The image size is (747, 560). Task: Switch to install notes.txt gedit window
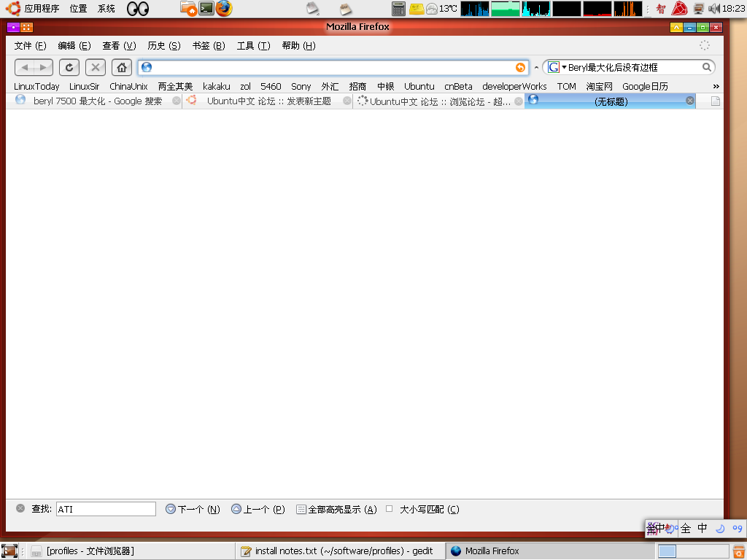click(340, 551)
